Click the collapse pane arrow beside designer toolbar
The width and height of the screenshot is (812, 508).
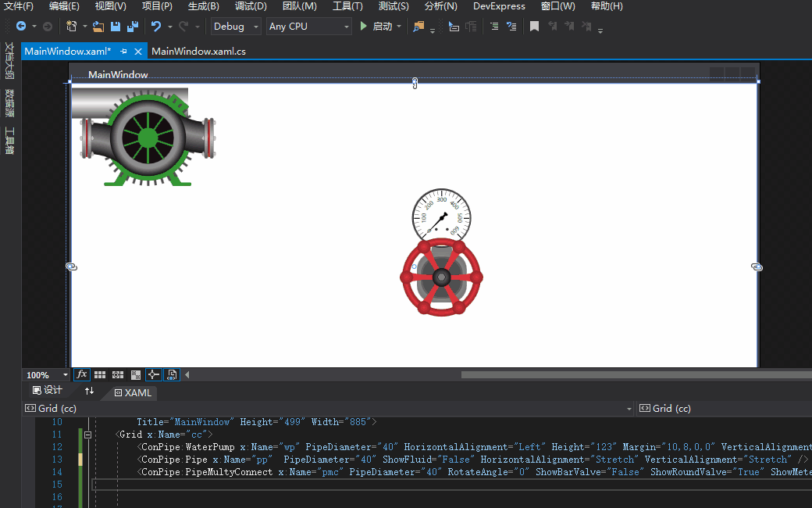pyautogui.click(x=187, y=375)
